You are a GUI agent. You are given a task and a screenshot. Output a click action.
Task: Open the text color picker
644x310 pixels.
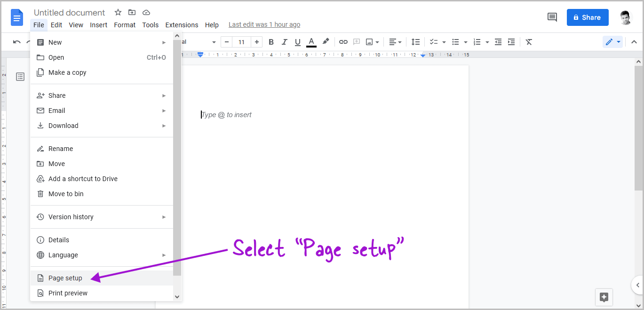pyautogui.click(x=311, y=42)
